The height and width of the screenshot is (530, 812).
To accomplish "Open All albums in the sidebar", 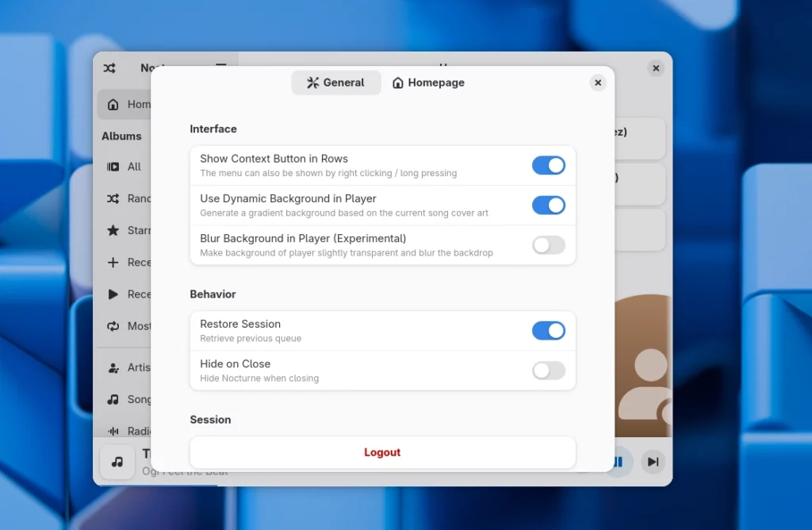I will pos(113,167).
